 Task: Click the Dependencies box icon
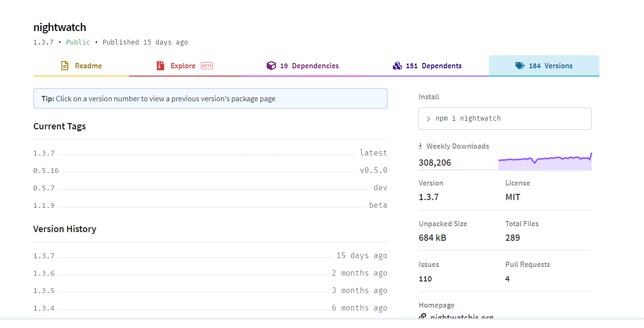(x=271, y=66)
